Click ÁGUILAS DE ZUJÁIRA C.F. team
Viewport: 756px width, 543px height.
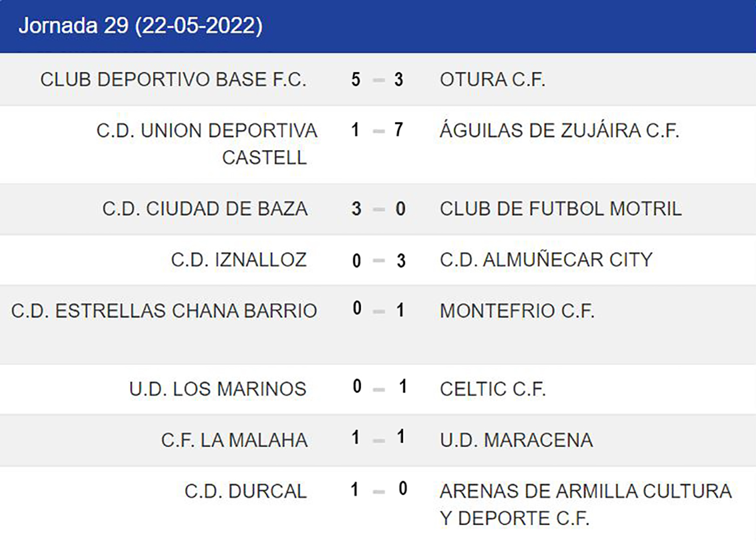559,131
